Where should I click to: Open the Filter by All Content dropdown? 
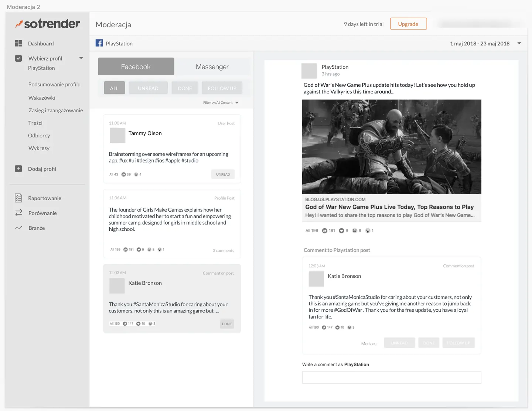click(221, 103)
